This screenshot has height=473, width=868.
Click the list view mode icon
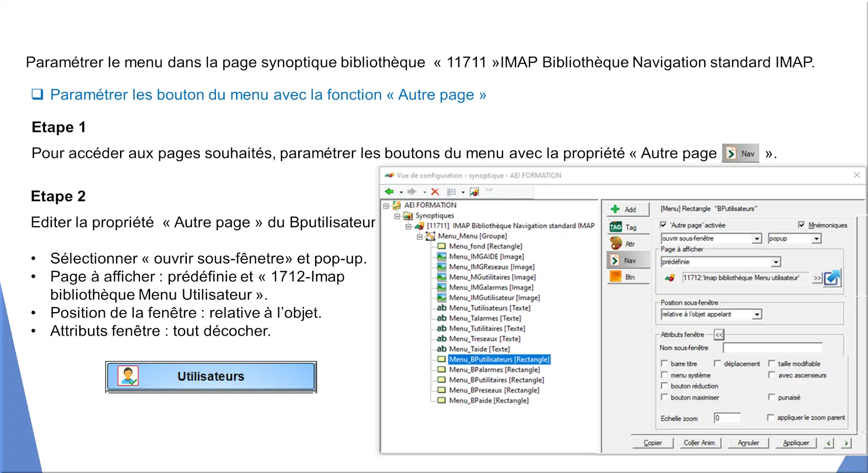click(x=451, y=192)
